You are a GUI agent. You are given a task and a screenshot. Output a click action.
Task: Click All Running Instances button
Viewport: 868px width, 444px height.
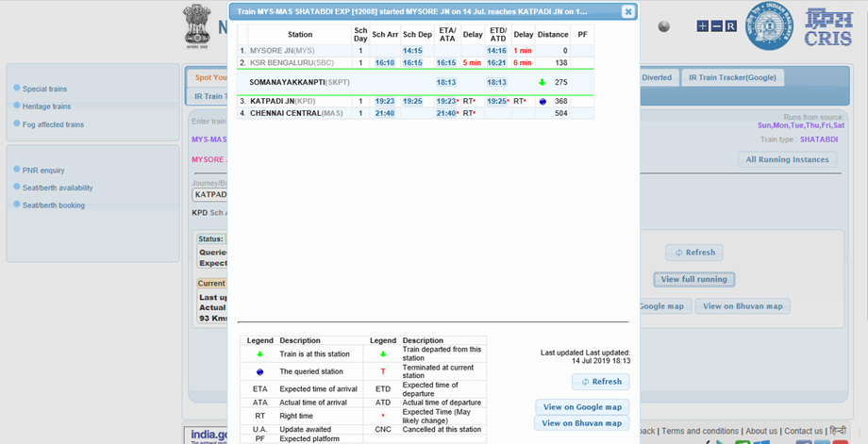point(787,160)
